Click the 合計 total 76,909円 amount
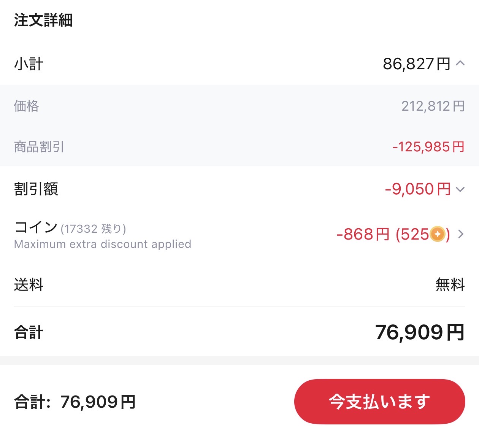479x448 pixels. (x=420, y=332)
